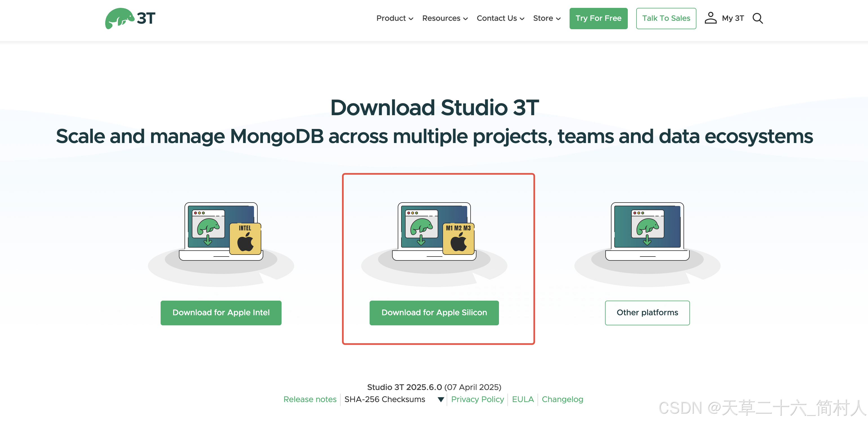
Task: Open the Changelog link
Action: point(562,399)
